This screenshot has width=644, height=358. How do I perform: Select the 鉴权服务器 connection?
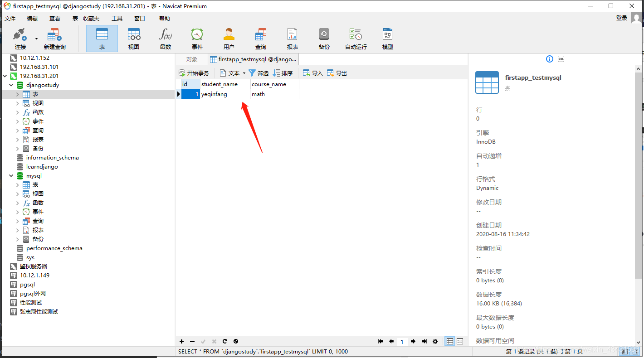[34, 266]
